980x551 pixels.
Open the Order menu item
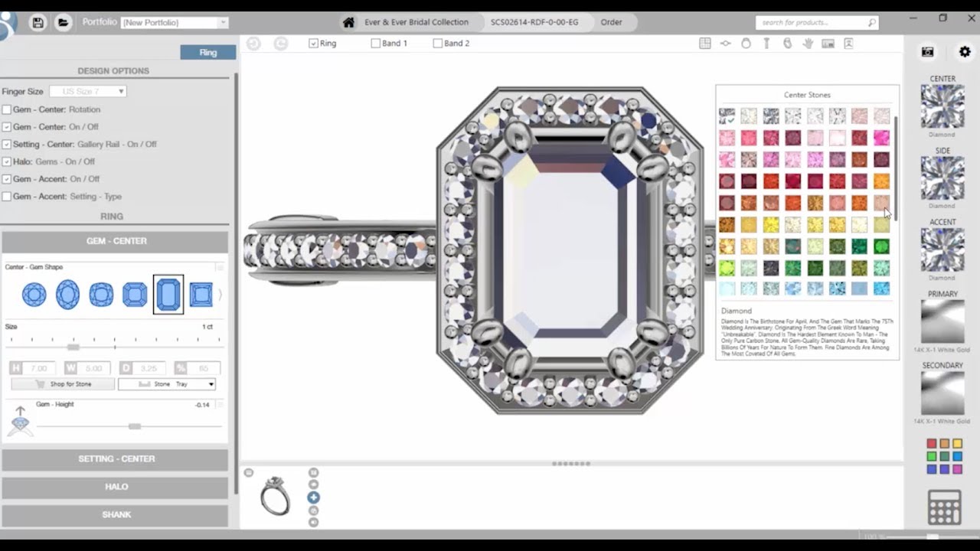(x=611, y=22)
